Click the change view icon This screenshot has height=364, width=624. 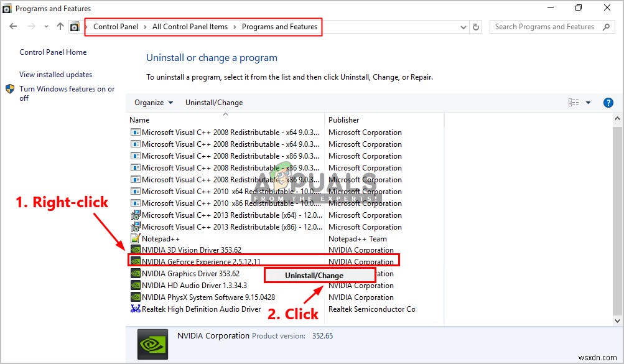tap(574, 103)
